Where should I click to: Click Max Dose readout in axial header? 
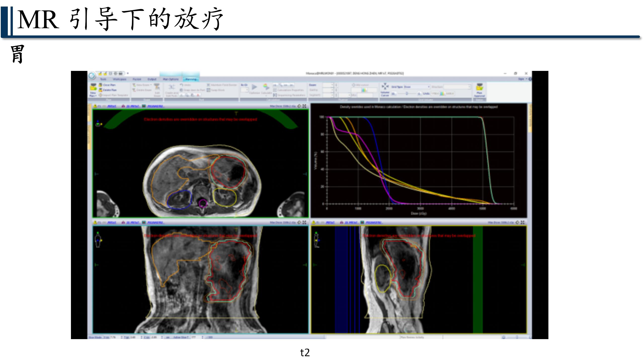point(283,106)
